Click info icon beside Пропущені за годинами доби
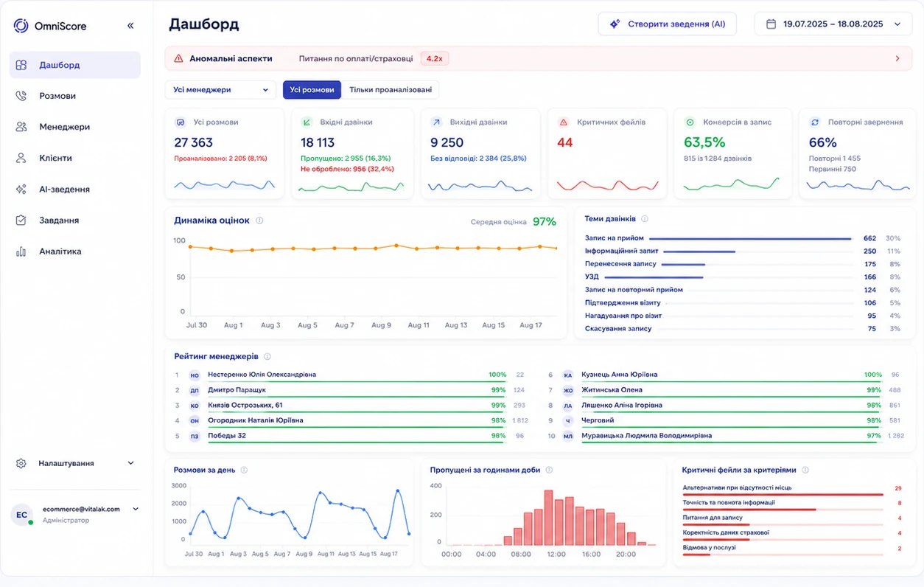 tap(549, 470)
